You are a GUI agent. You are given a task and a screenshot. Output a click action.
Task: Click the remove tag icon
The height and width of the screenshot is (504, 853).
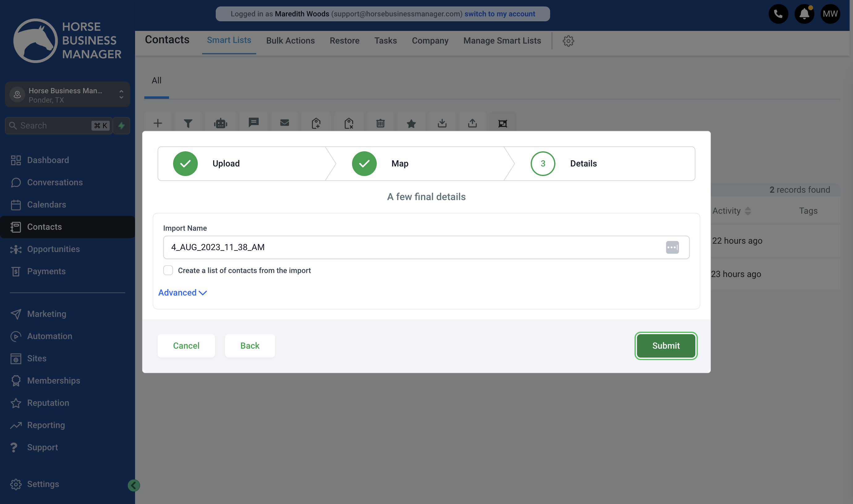point(349,123)
